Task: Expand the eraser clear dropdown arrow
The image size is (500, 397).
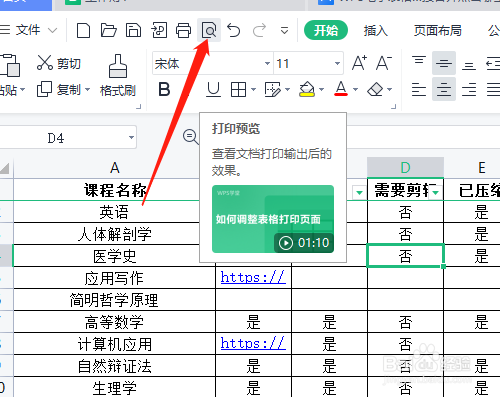Action: (389, 89)
